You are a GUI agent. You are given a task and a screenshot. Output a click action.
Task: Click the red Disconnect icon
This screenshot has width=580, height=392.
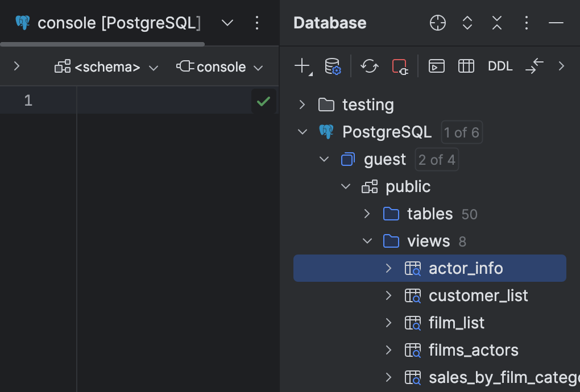pos(400,66)
